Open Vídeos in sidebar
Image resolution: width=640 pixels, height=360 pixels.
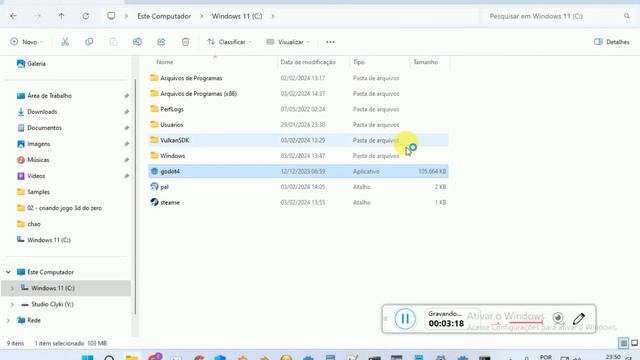[x=31, y=176]
